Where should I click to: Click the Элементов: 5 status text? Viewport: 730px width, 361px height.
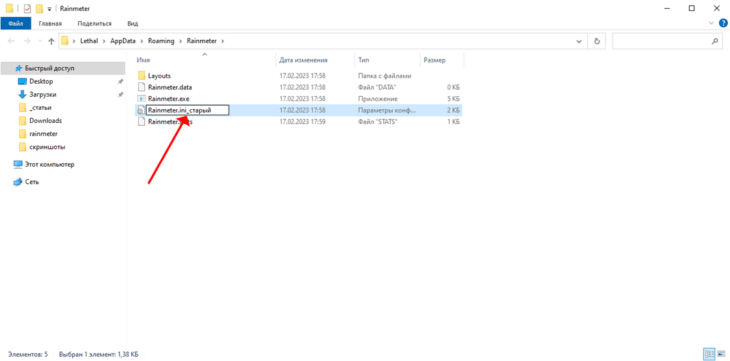tap(27, 354)
